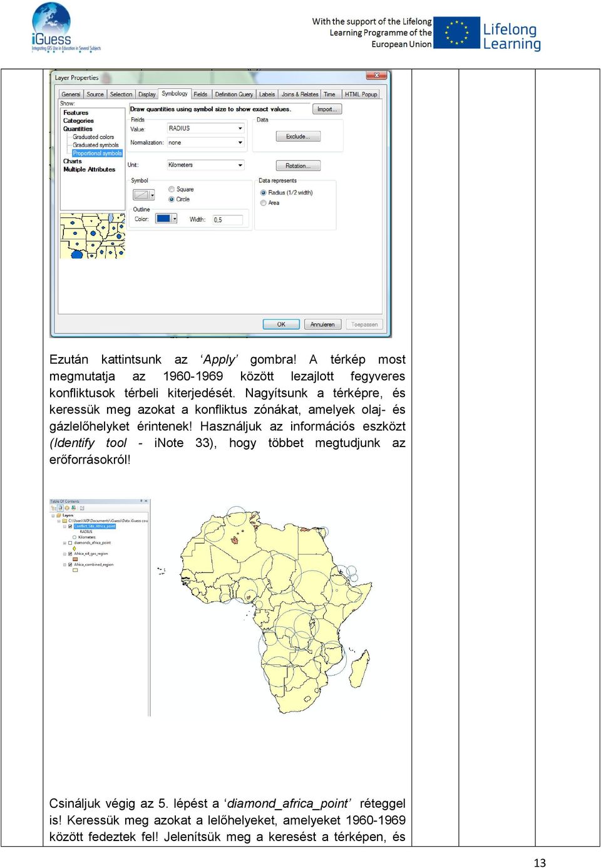The width and height of the screenshot is (601, 868).
Task: Close the Table Of Contents panel
Action: (x=146, y=501)
